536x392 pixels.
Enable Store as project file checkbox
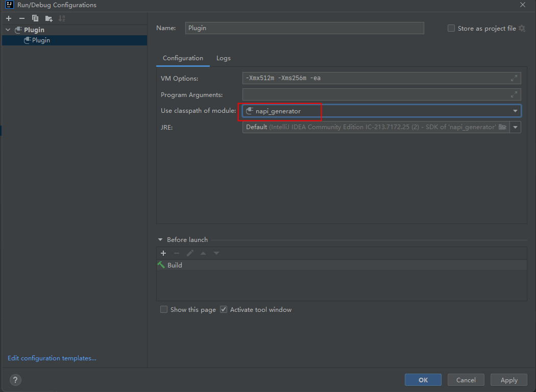click(x=451, y=29)
